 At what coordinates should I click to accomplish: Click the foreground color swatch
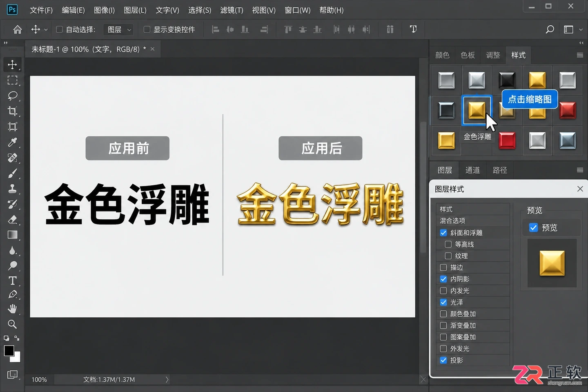(9, 351)
